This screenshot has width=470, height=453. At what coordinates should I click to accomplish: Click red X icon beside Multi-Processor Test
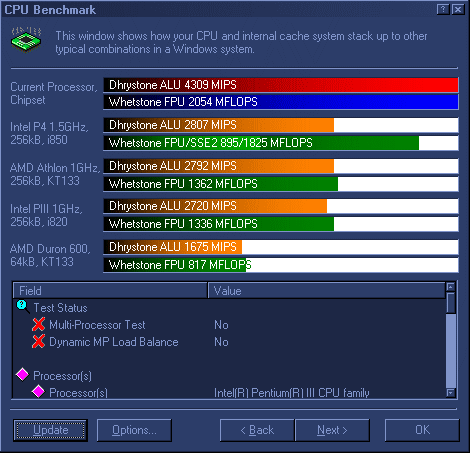[39, 324]
